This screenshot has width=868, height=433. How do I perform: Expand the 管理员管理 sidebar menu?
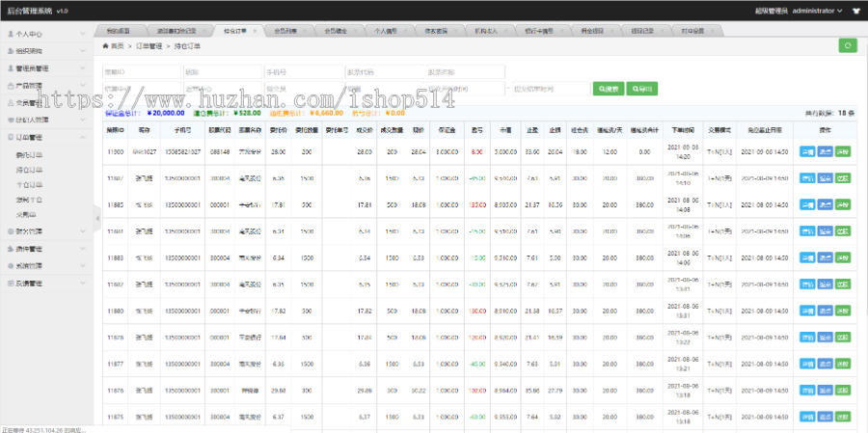tap(45, 68)
